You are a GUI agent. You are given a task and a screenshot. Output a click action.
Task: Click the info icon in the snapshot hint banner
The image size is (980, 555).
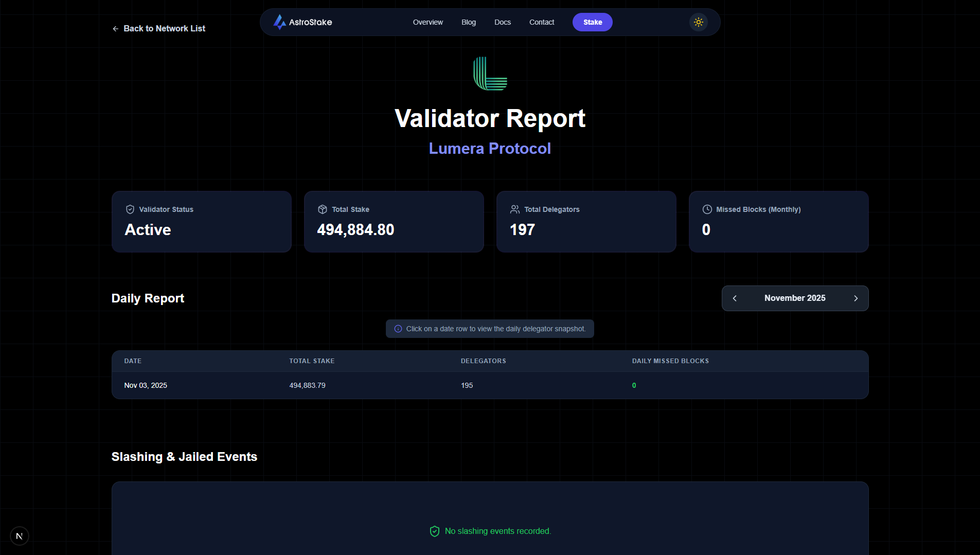pyautogui.click(x=398, y=329)
